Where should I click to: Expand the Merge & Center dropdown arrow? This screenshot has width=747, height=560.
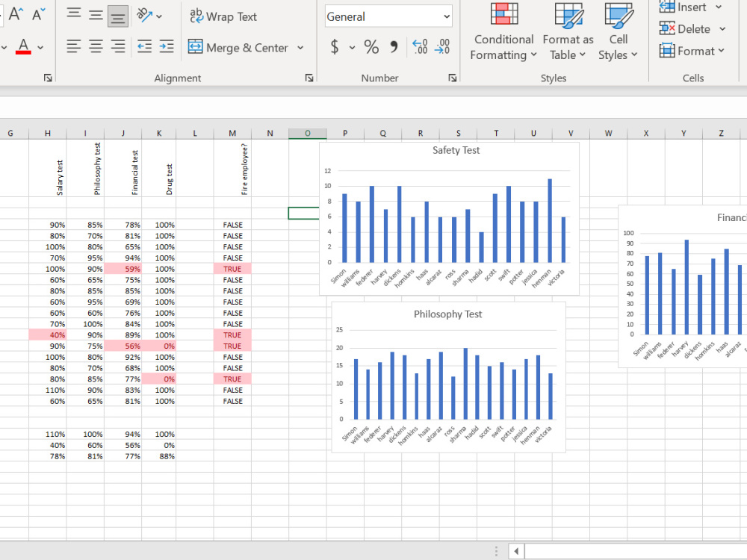click(x=300, y=47)
